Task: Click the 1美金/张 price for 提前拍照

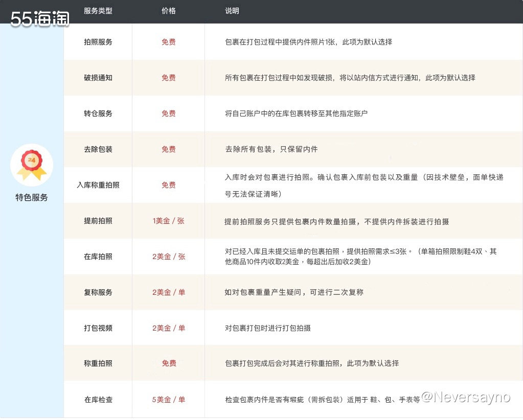Action: point(169,221)
